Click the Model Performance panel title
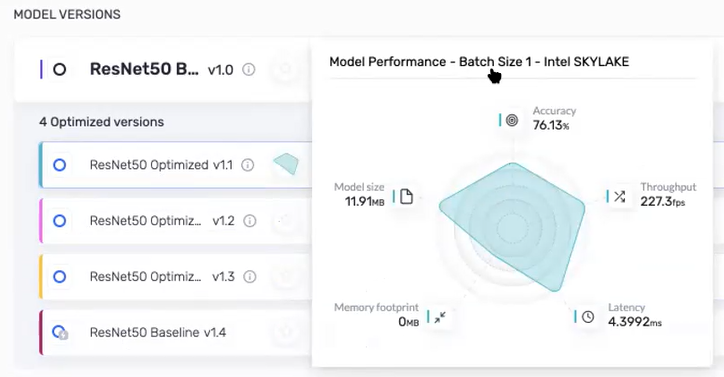Viewport: 724px width, 377px height. [479, 62]
